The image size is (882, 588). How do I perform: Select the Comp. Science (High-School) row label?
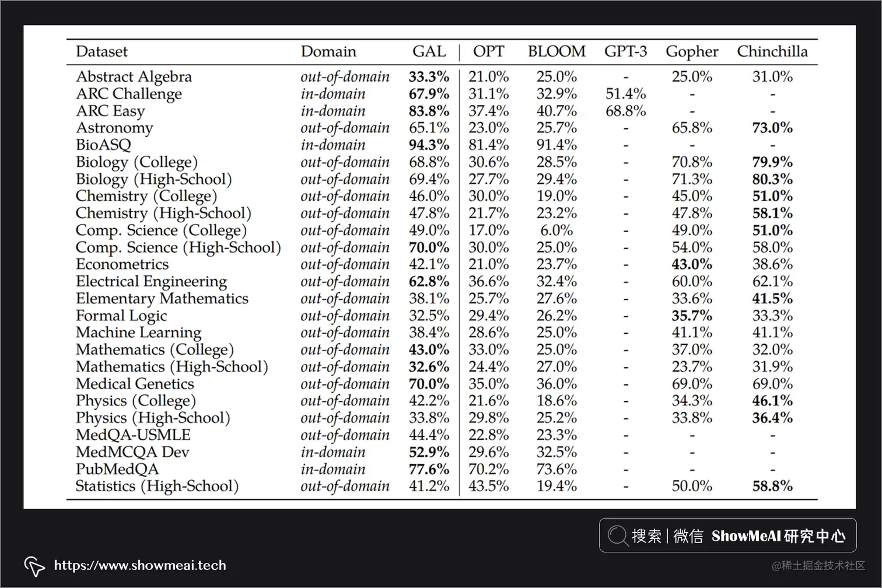(178, 247)
